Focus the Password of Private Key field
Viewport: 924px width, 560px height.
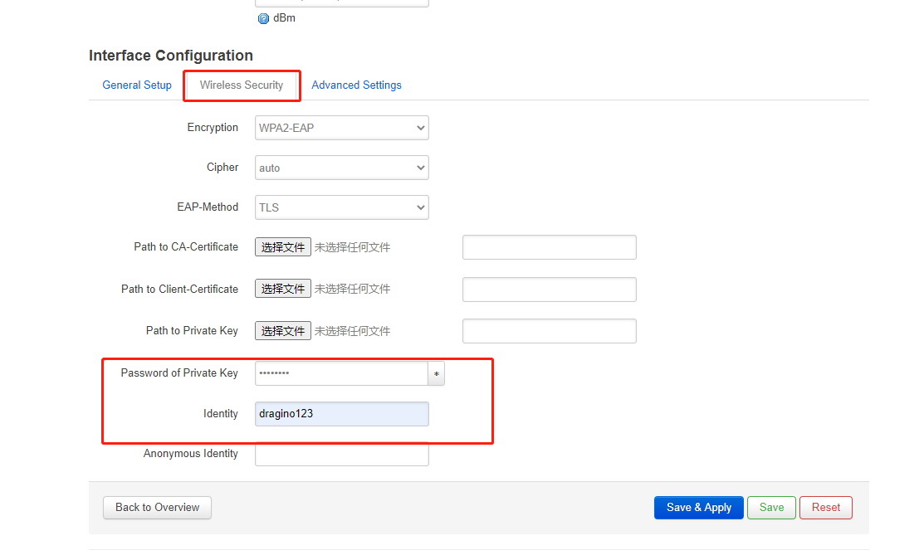[342, 373]
